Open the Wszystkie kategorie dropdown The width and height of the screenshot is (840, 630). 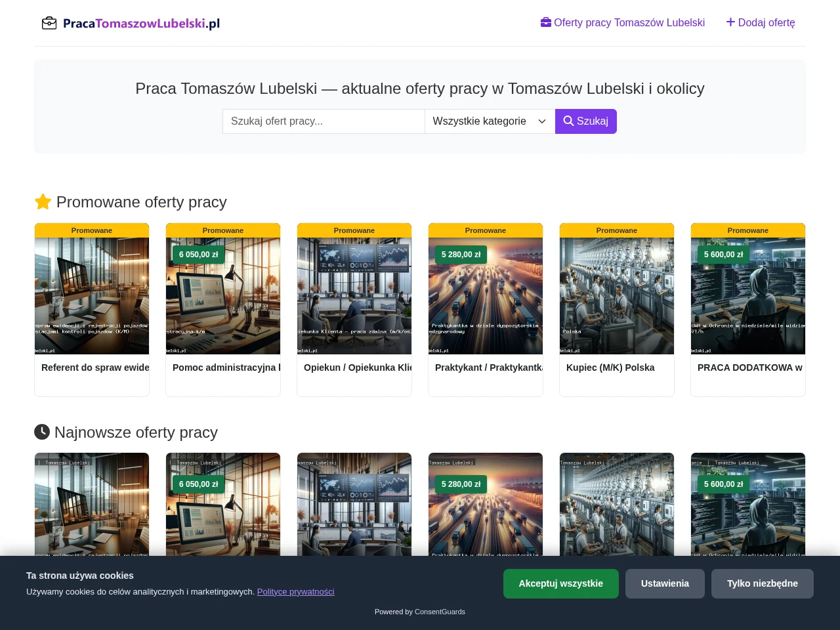click(490, 121)
